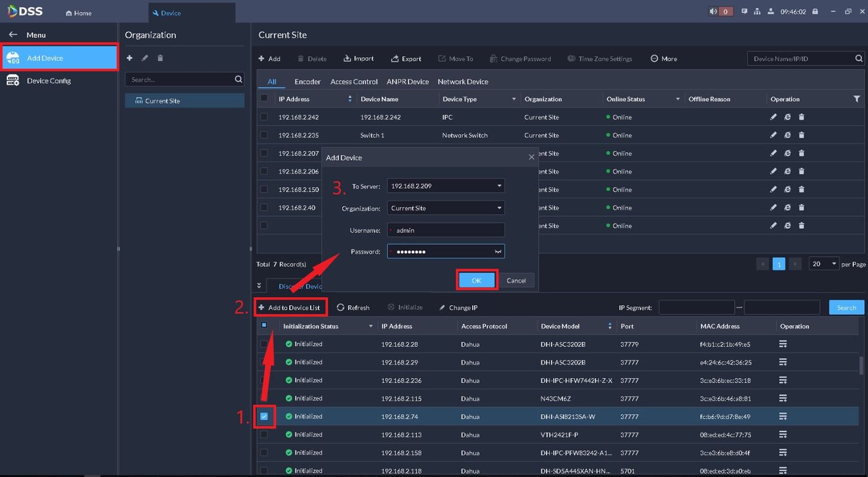The height and width of the screenshot is (477, 868).
Task: Open the filter funnel icon in Operation column
Action: tap(856, 99)
